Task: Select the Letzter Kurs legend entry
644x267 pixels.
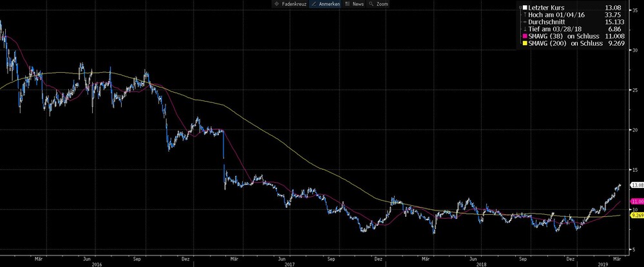Action: (x=572, y=7)
